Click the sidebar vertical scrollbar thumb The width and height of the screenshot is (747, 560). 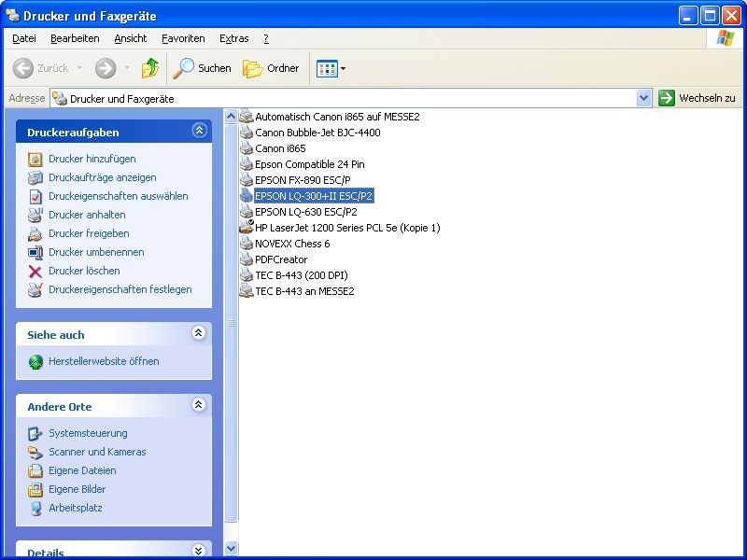(x=231, y=323)
